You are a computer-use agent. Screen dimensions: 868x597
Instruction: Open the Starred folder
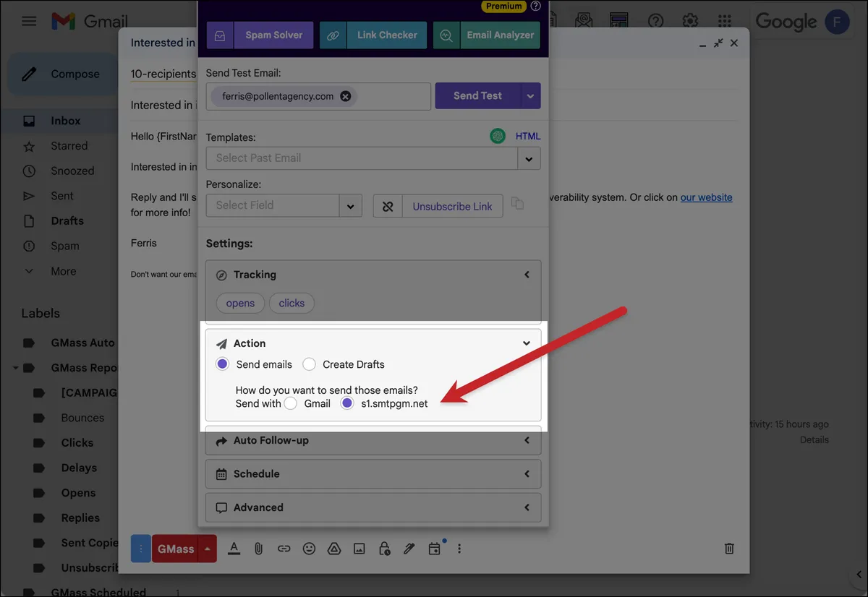coord(69,146)
